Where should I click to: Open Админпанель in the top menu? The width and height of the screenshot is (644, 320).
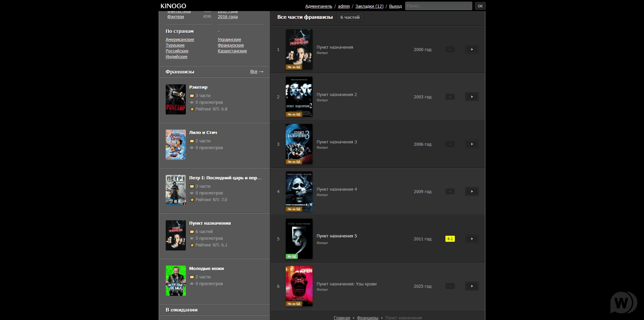[318, 6]
